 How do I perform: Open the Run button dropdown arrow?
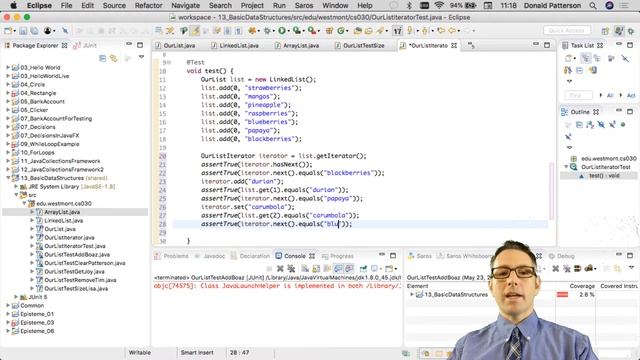click(x=288, y=31)
